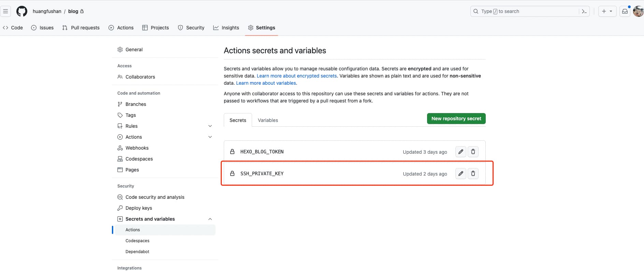This screenshot has width=644, height=276.
Task: Expand the Actions settings section
Action: tap(210, 137)
